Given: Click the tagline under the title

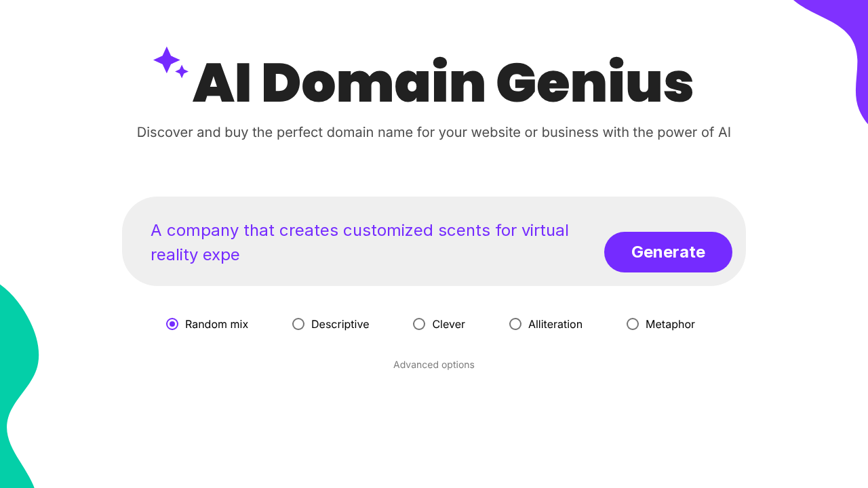Looking at the screenshot, I should 434,132.
